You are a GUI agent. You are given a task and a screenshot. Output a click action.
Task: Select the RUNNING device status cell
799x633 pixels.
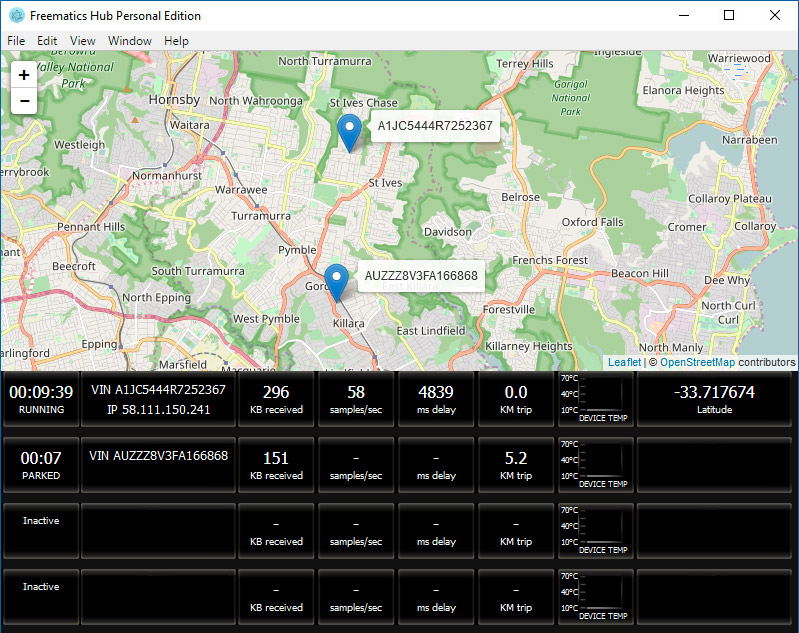tap(41, 399)
